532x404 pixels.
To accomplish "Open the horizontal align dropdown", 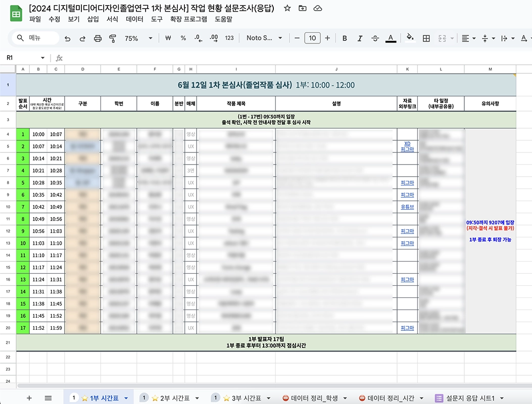I will (467, 38).
